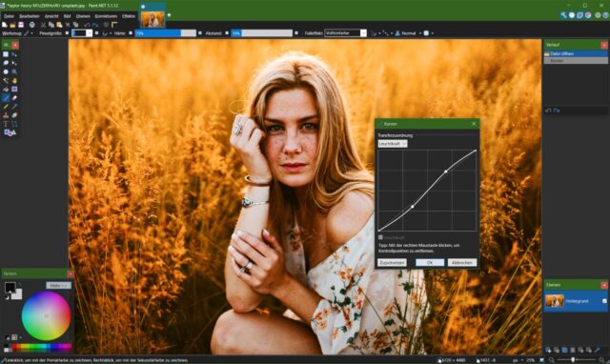Select the Datei öffnen history entry
This screenshot has height=364, width=610.
(576, 53)
